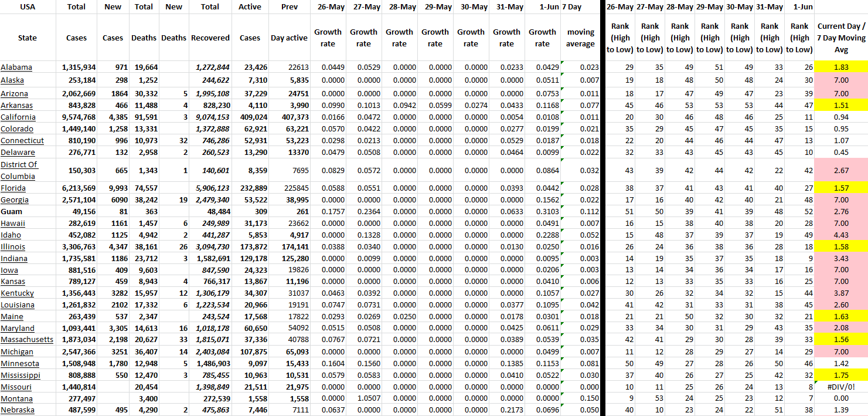The height and width of the screenshot is (416, 868).
Task: Open the Massachusetts state link
Action: [27, 340]
